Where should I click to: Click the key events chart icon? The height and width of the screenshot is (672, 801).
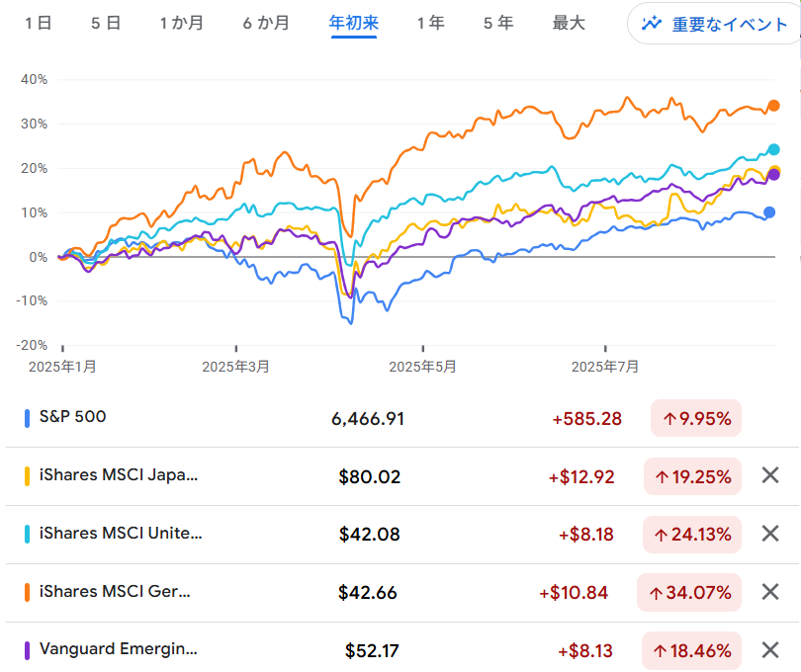pos(651,24)
